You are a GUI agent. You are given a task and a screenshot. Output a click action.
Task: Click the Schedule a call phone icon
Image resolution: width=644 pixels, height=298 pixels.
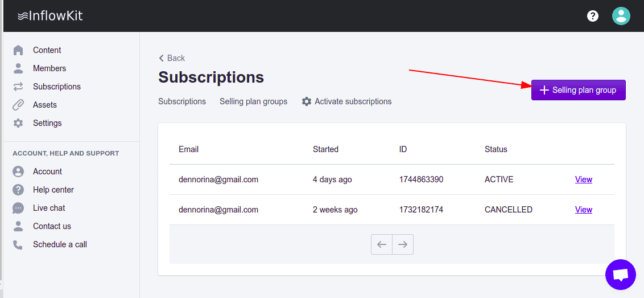pyautogui.click(x=18, y=244)
